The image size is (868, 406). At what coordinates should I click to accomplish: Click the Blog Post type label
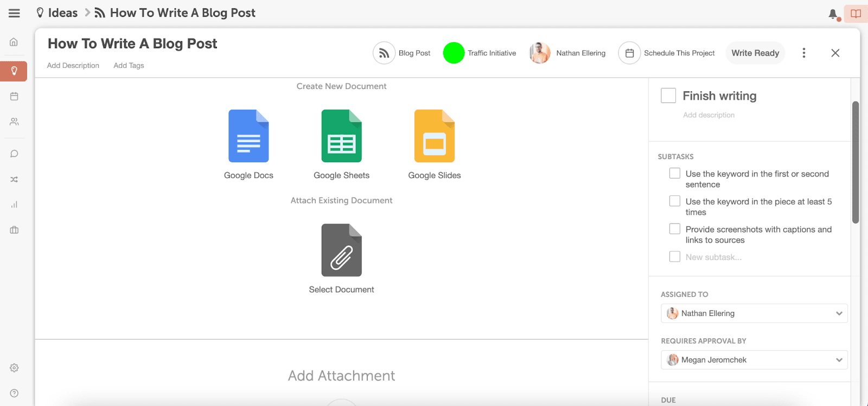pyautogui.click(x=414, y=53)
